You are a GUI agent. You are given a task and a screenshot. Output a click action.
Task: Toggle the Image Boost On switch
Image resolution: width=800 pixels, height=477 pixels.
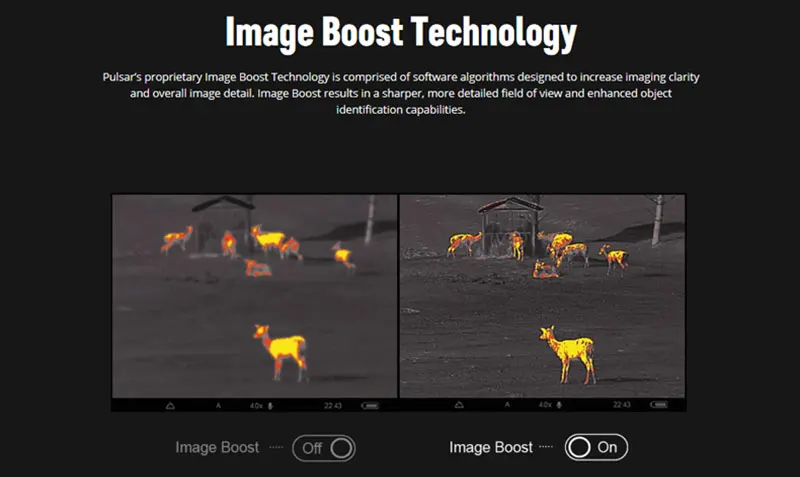point(596,447)
